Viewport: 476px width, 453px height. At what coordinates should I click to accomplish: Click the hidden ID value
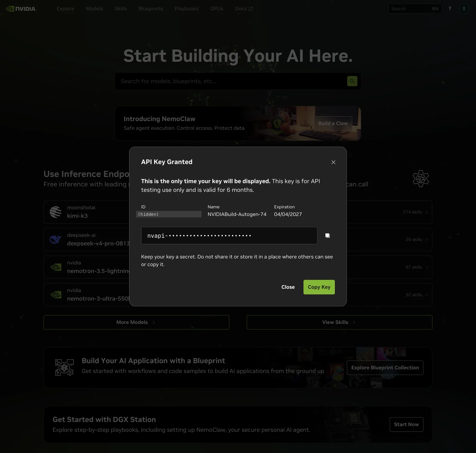pyautogui.click(x=169, y=214)
